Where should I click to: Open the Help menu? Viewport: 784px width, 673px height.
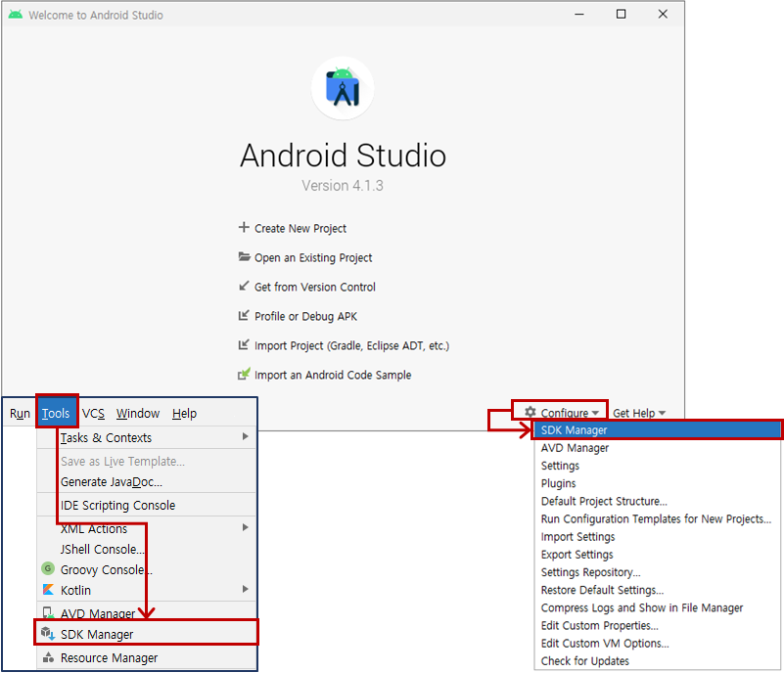(185, 414)
